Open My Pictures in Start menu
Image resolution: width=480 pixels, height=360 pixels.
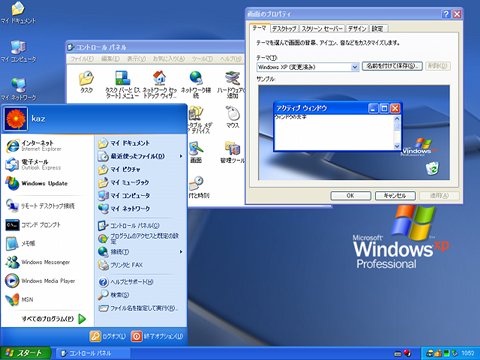[119, 169]
